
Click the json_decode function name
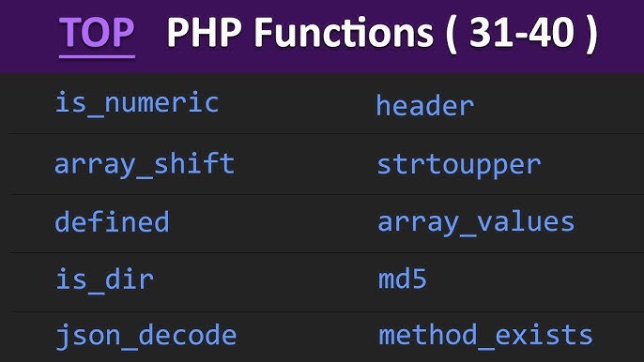tap(146, 337)
